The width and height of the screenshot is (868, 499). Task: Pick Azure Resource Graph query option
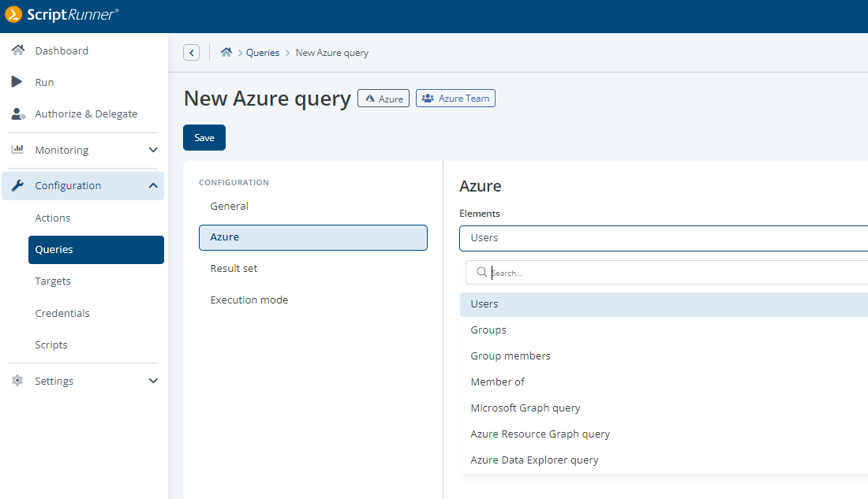[541, 434]
